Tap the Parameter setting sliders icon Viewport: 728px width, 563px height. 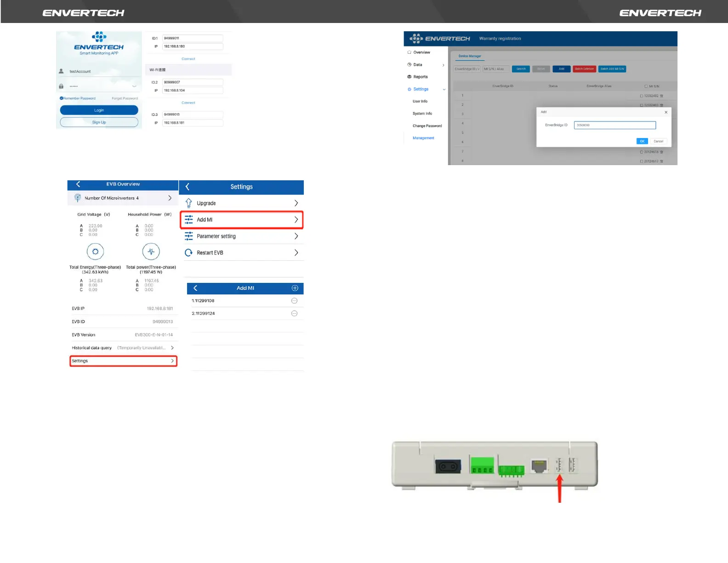[x=188, y=236]
